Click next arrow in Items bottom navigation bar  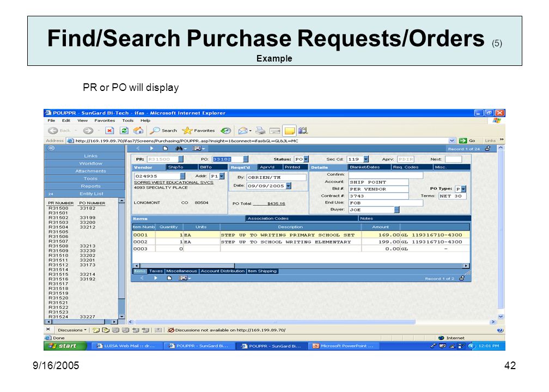tap(155, 278)
